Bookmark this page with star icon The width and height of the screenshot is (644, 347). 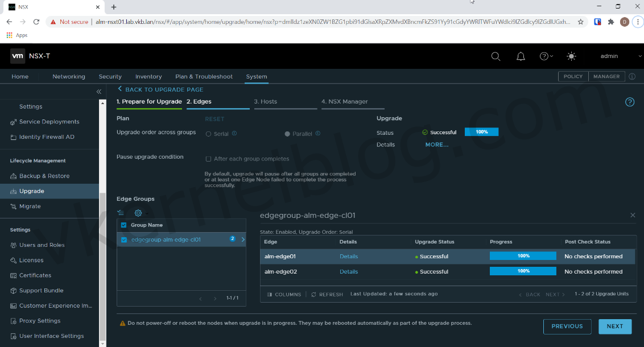pyautogui.click(x=580, y=22)
